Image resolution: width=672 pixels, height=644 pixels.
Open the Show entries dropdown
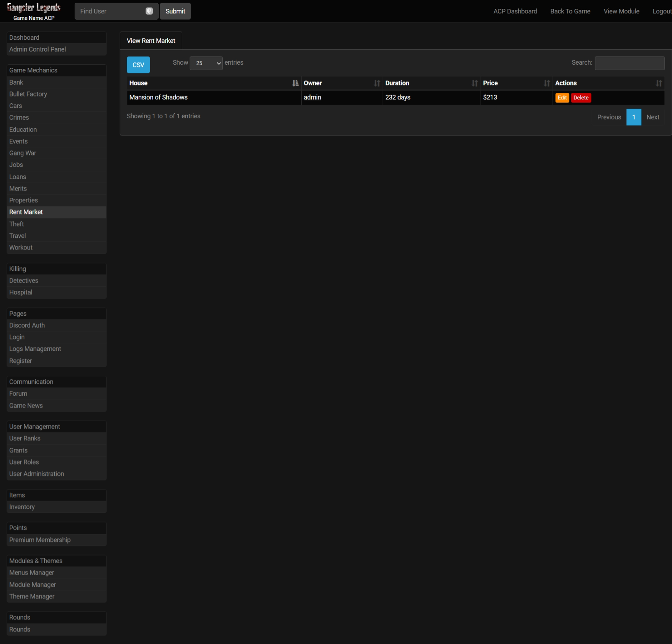(206, 63)
